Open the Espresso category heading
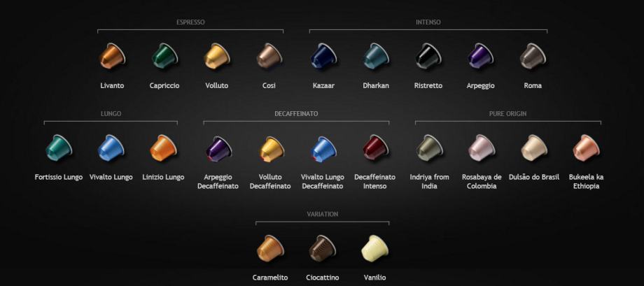Viewport: 644px width, 286px height. (x=190, y=22)
